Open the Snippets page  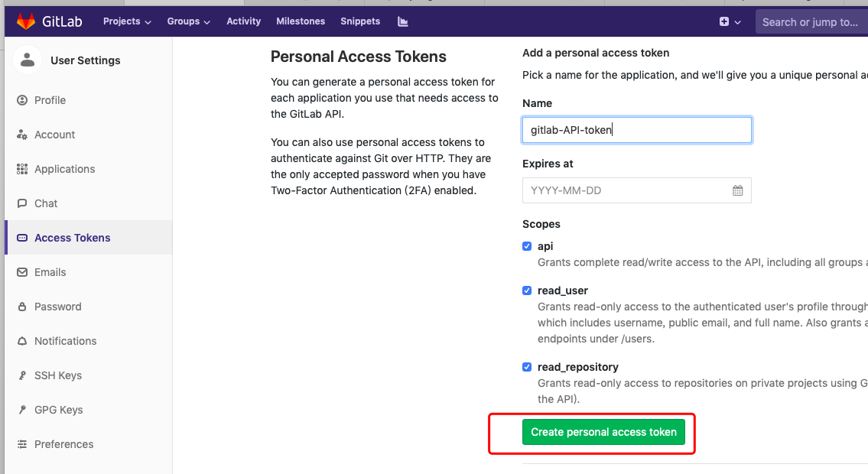pyautogui.click(x=360, y=21)
